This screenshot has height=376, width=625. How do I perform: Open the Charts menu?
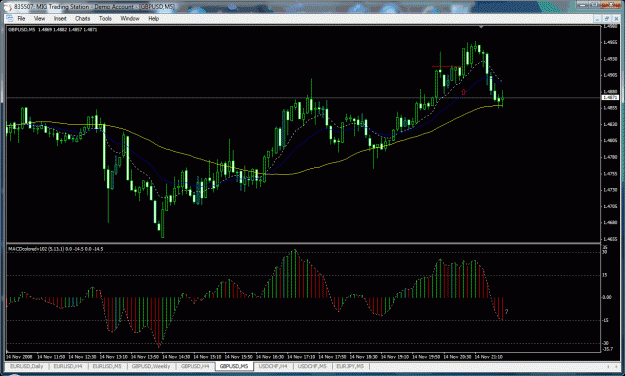tap(83, 18)
